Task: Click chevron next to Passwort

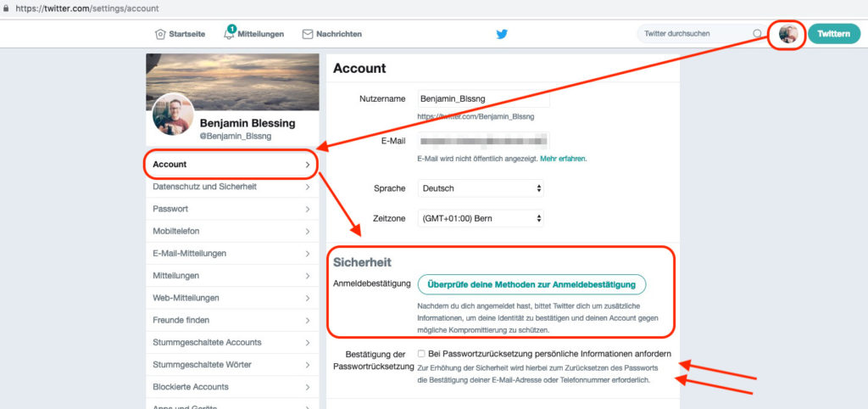Action: [x=308, y=210]
